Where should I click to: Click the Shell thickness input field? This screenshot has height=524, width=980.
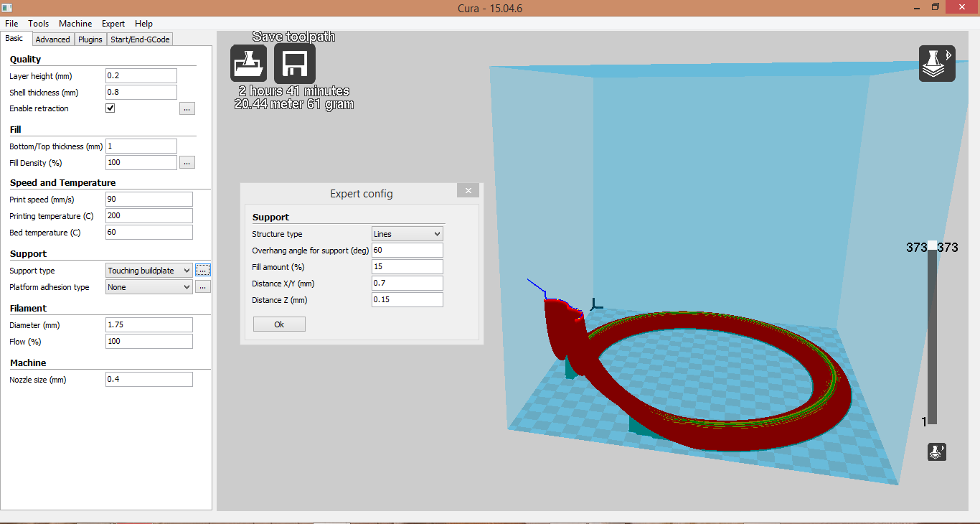pos(141,93)
